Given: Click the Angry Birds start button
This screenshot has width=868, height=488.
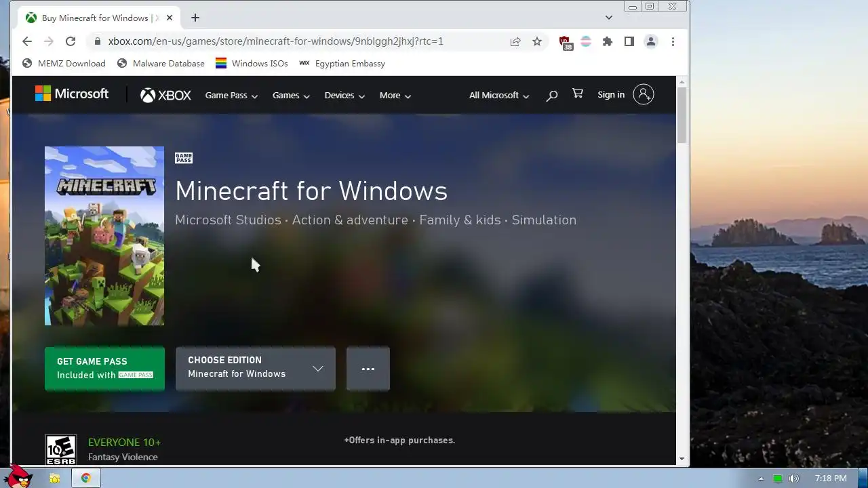Looking at the screenshot, I should 17,476.
